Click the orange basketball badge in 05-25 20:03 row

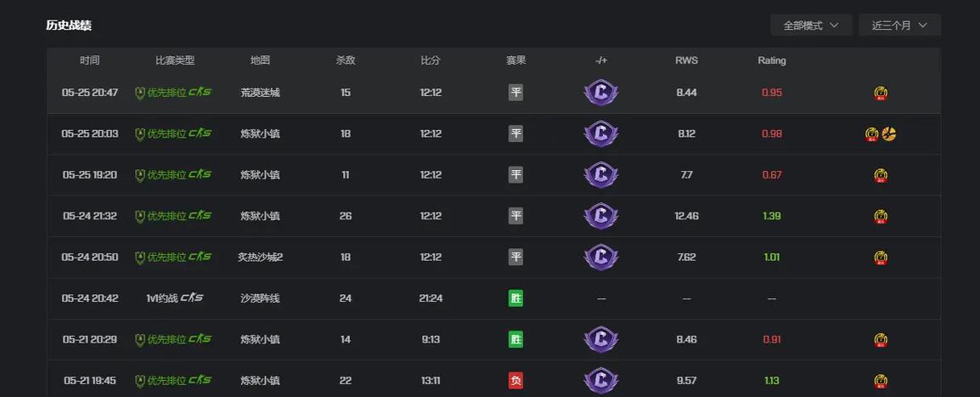pyautogui.click(x=889, y=133)
